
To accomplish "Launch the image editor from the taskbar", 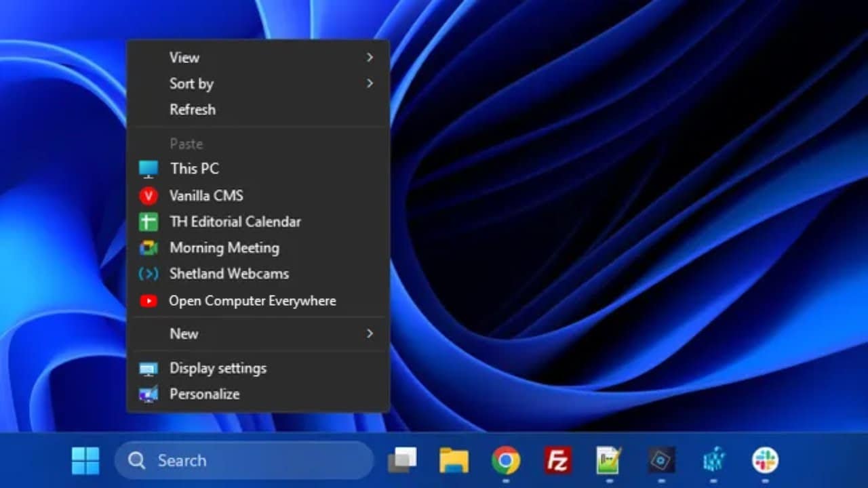I will coord(608,460).
